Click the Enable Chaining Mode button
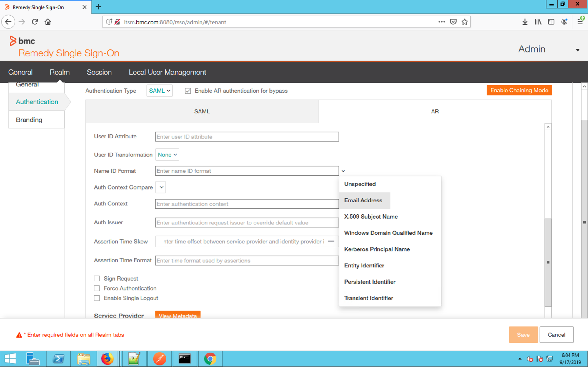588x367 pixels. click(519, 90)
